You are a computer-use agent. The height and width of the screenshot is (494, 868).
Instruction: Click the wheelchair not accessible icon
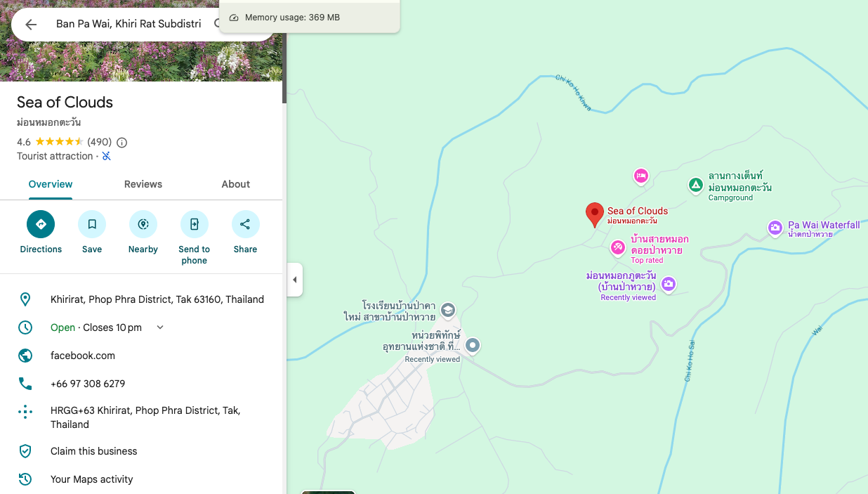tap(106, 156)
